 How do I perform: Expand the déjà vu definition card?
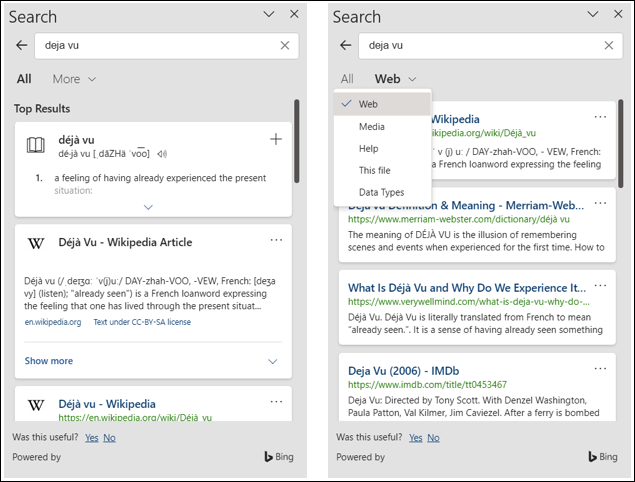click(148, 207)
